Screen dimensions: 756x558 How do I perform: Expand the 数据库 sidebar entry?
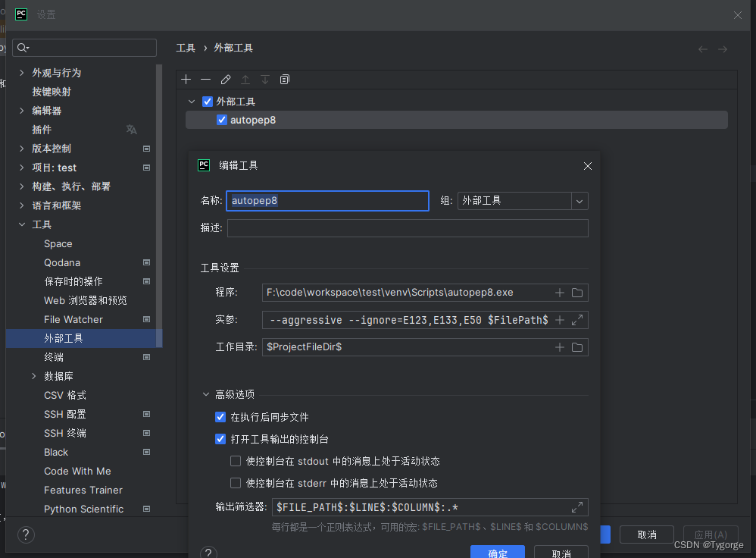(x=33, y=375)
